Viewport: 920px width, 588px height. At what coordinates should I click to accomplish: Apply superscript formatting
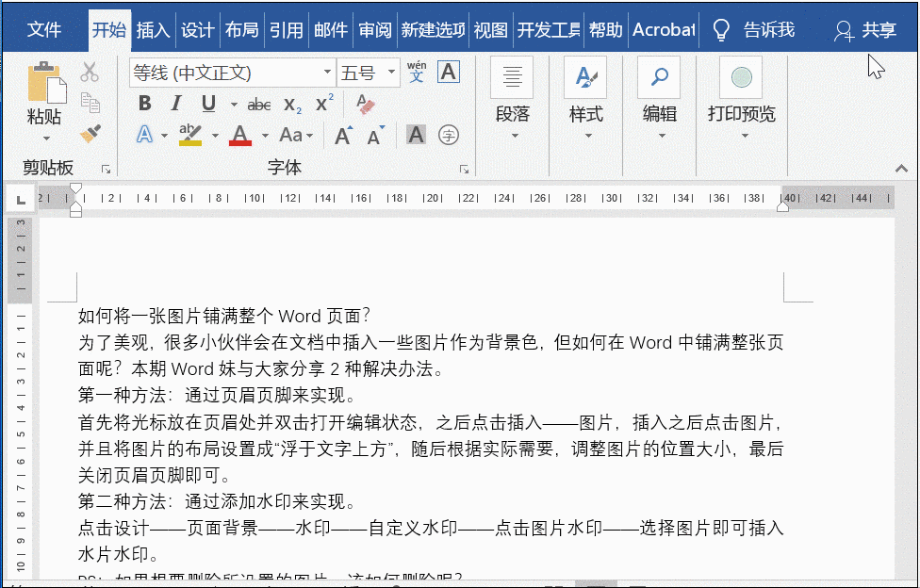[x=322, y=105]
